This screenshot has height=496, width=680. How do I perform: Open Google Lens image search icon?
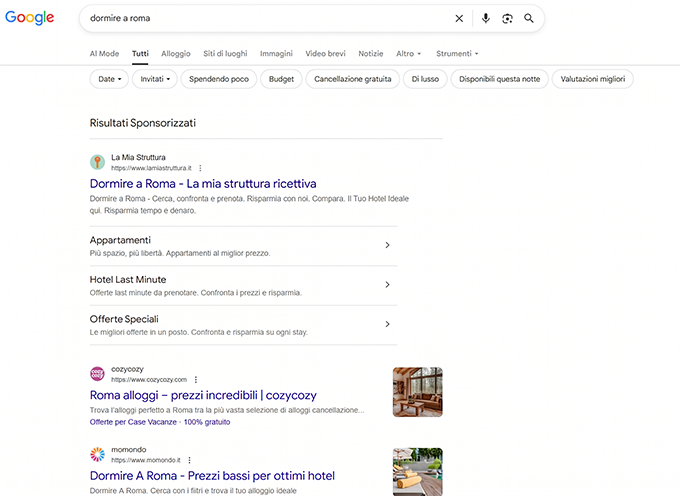507,18
